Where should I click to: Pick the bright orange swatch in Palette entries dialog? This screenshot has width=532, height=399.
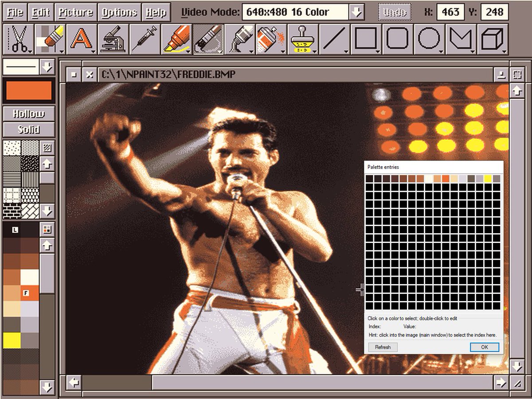[446, 178]
